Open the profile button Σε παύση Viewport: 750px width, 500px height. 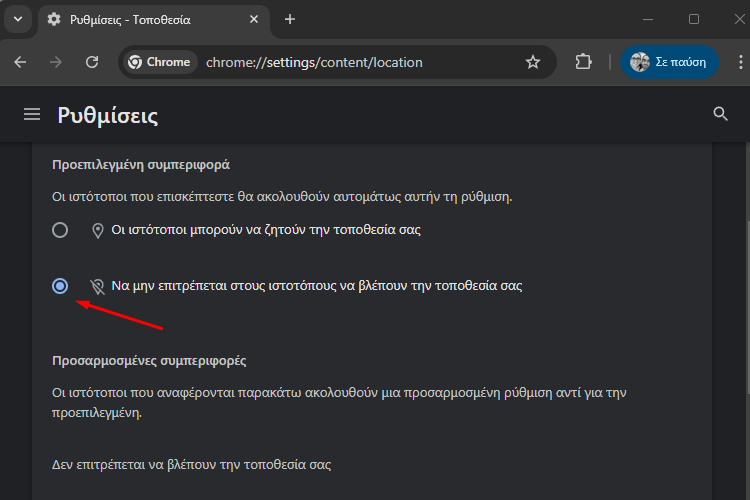(669, 62)
